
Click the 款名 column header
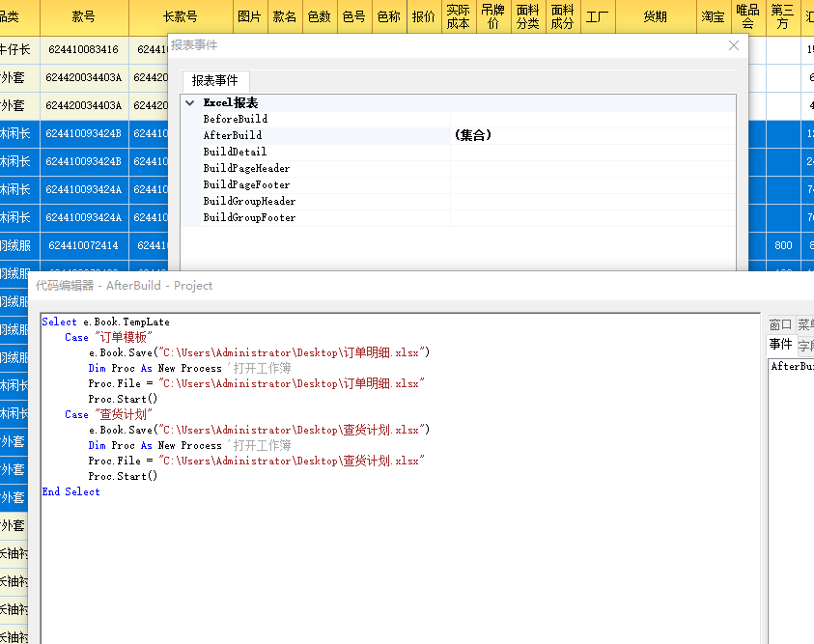(285, 17)
